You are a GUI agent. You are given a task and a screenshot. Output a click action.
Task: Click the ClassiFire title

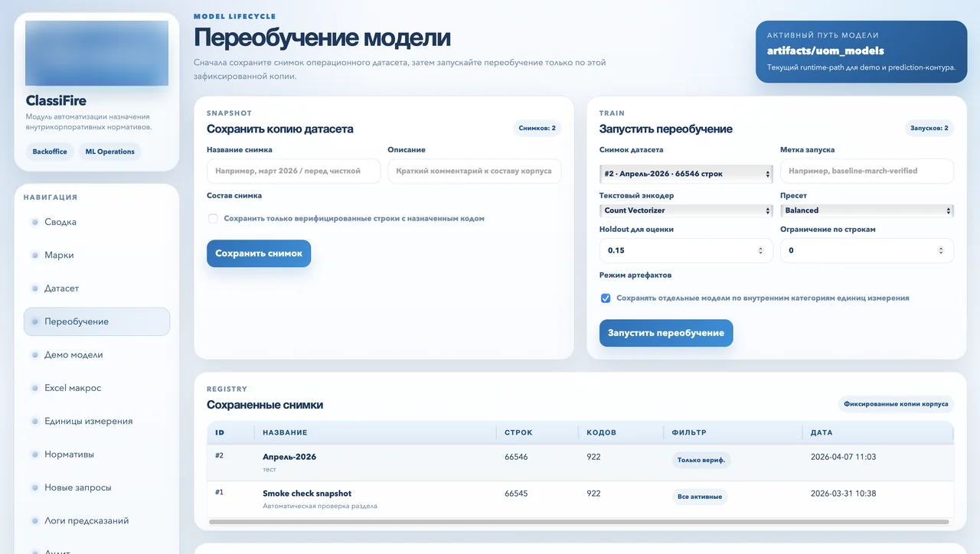coord(56,101)
